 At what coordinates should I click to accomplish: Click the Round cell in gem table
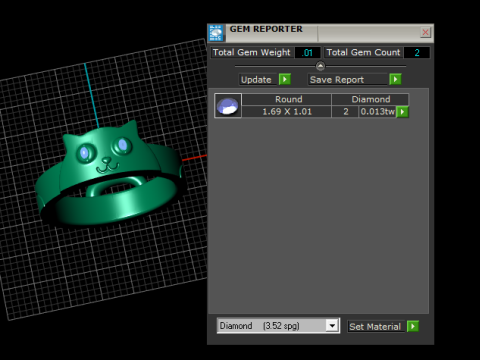287,99
